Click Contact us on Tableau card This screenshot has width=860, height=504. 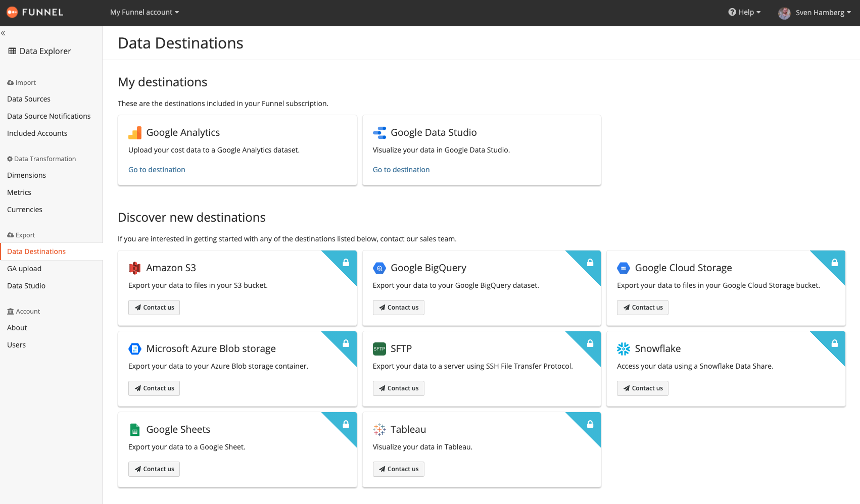pyautogui.click(x=399, y=469)
